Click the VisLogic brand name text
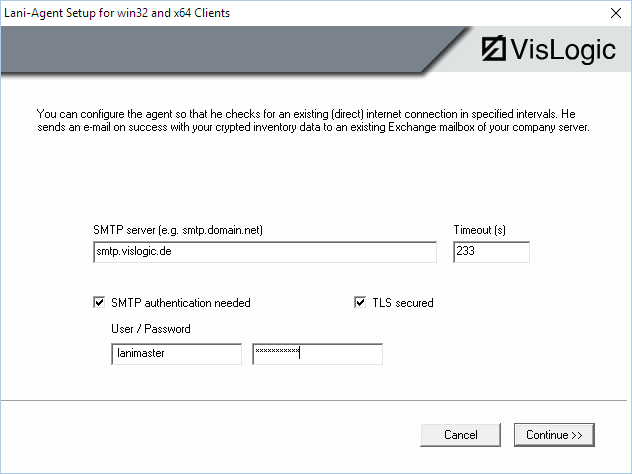The height and width of the screenshot is (474, 632). (x=563, y=50)
